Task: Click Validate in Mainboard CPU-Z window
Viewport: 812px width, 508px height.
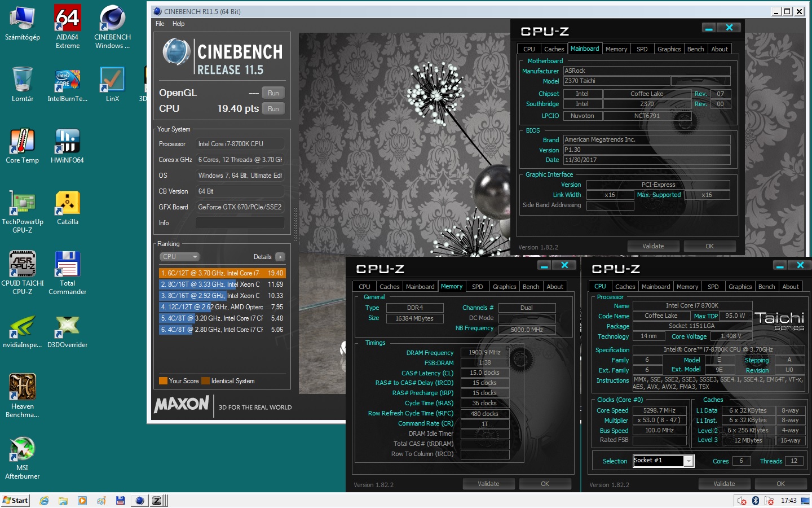Action: (x=653, y=246)
